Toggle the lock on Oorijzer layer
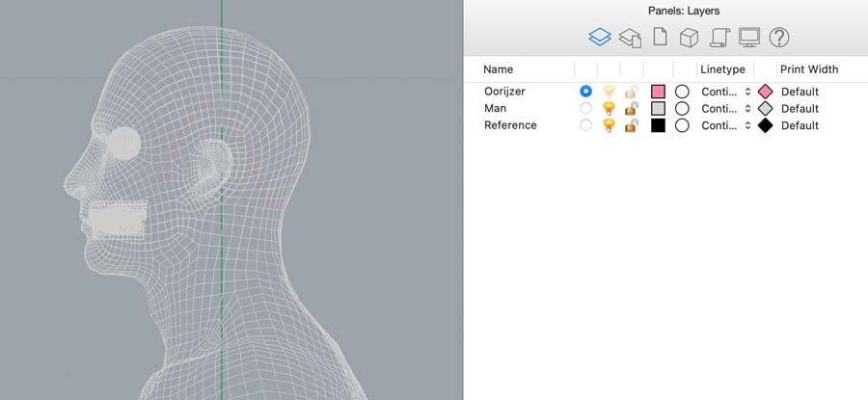The height and width of the screenshot is (400, 868). (x=632, y=92)
